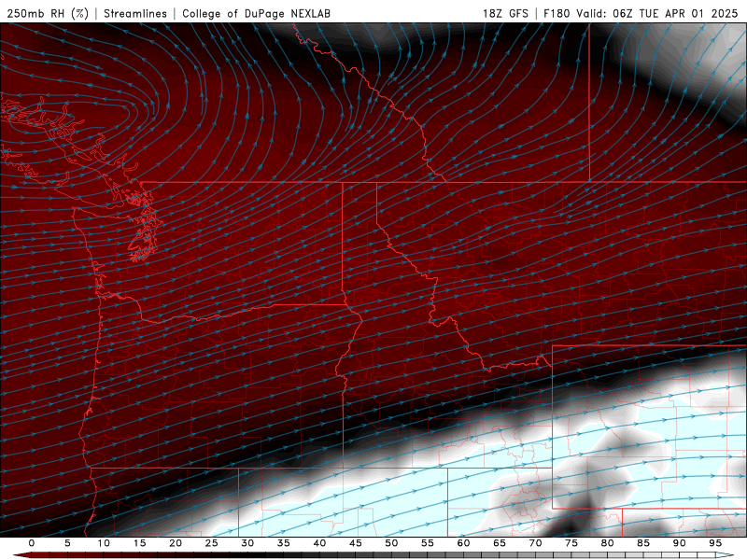Screen dimensions: 747x560
Task: Click the colorbar value '70'
Action: pyautogui.click(x=535, y=543)
